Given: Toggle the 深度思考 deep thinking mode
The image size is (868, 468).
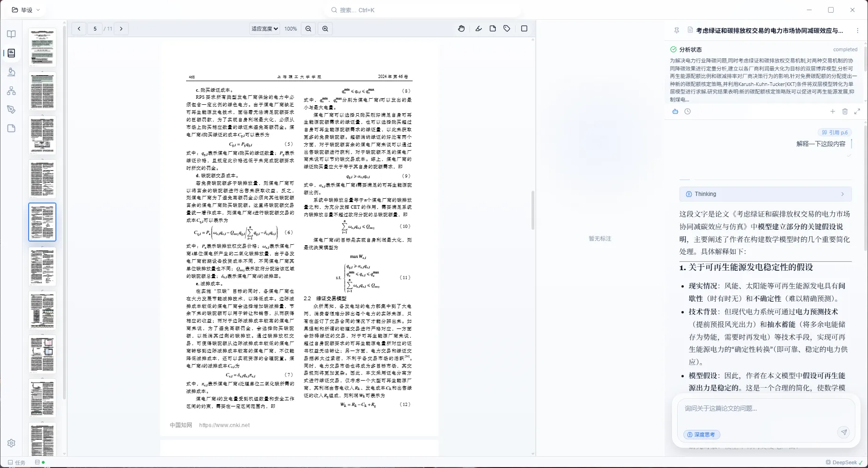Looking at the screenshot, I should (x=702, y=435).
